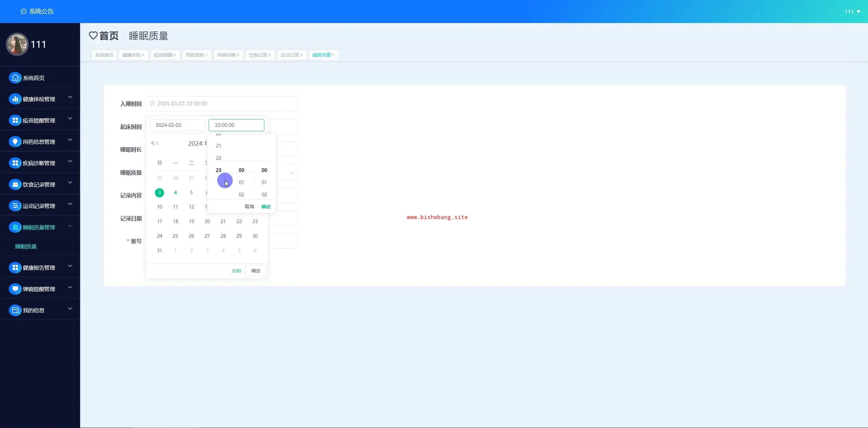Click the 系统公告 announcement icon
The image size is (868, 428).
pos(24,12)
